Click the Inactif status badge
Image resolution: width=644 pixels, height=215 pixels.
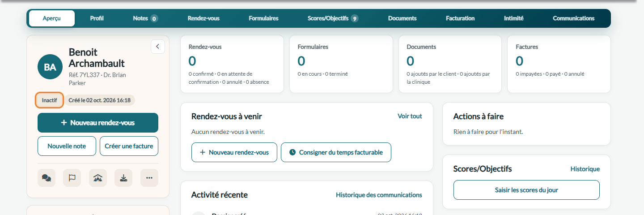point(49,100)
